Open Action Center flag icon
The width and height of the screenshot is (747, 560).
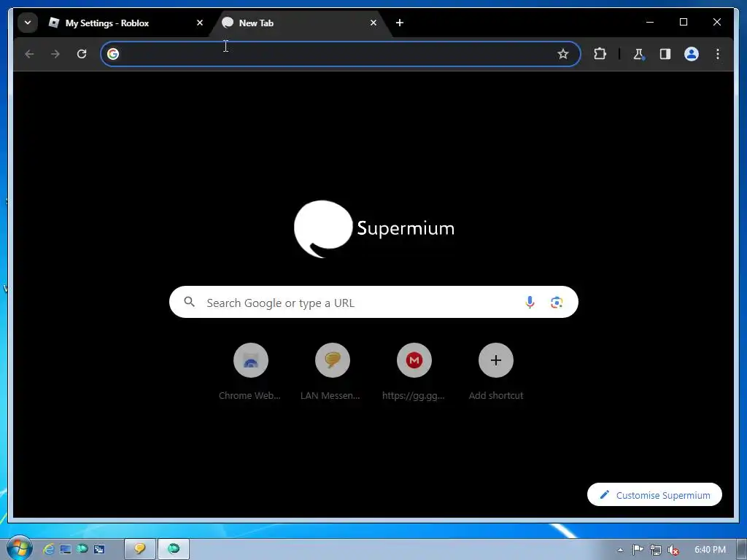[638, 550]
